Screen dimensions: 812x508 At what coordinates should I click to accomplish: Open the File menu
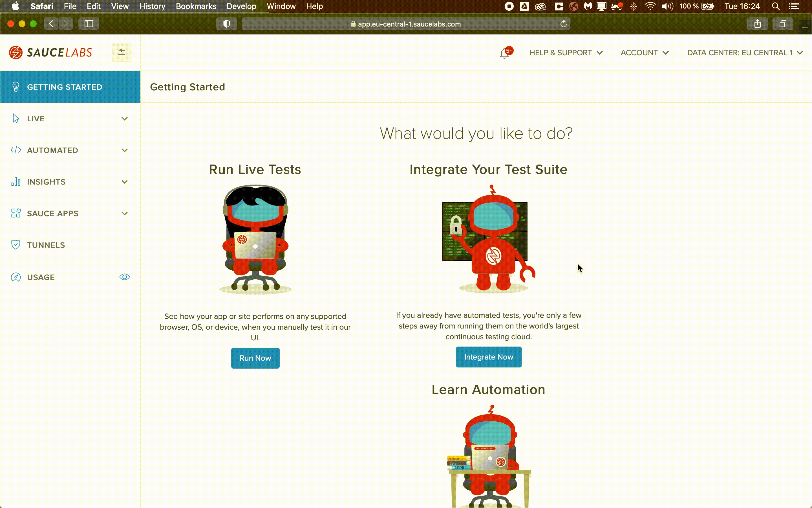[70, 6]
